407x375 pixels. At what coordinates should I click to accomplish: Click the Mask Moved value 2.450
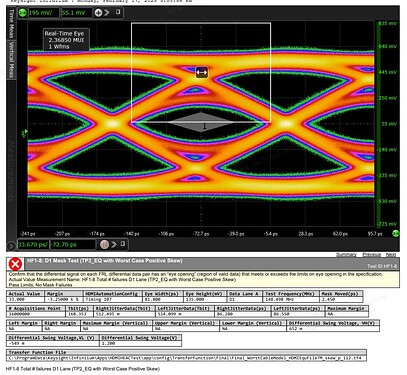341,299
